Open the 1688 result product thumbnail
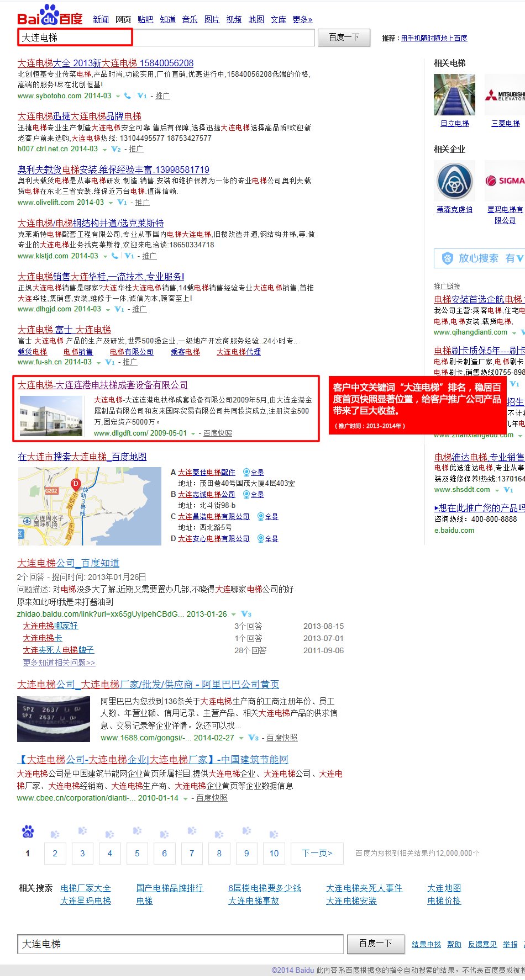This screenshot has width=525, height=980. coord(54,719)
